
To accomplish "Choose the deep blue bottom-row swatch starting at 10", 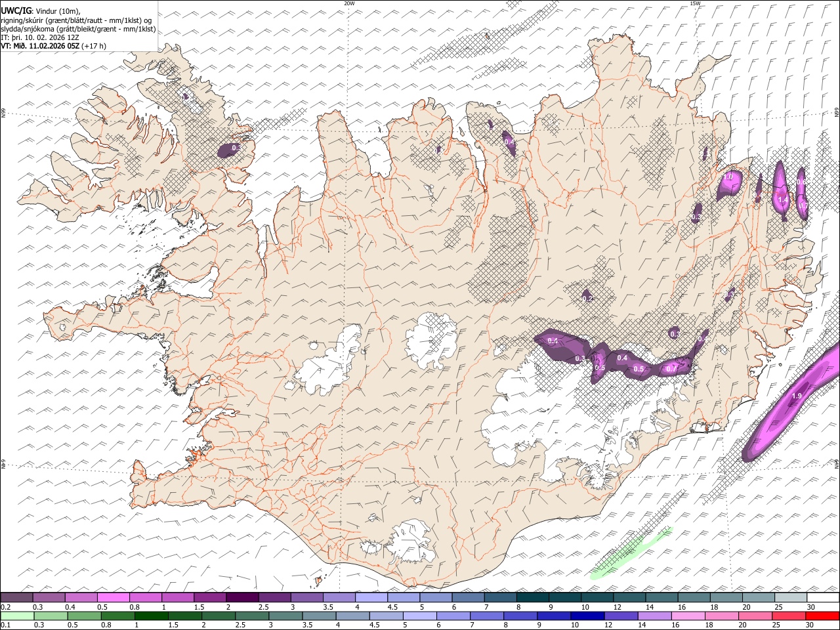I will 587,616.
